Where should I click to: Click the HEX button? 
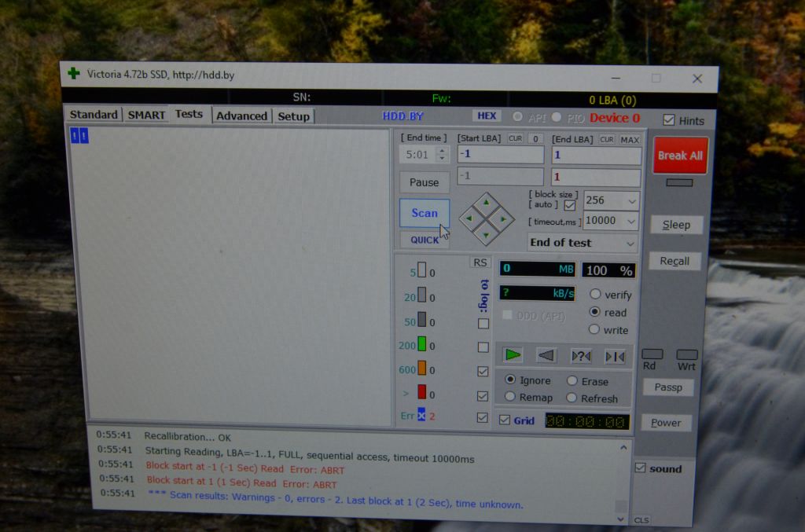pyautogui.click(x=487, y=116)
